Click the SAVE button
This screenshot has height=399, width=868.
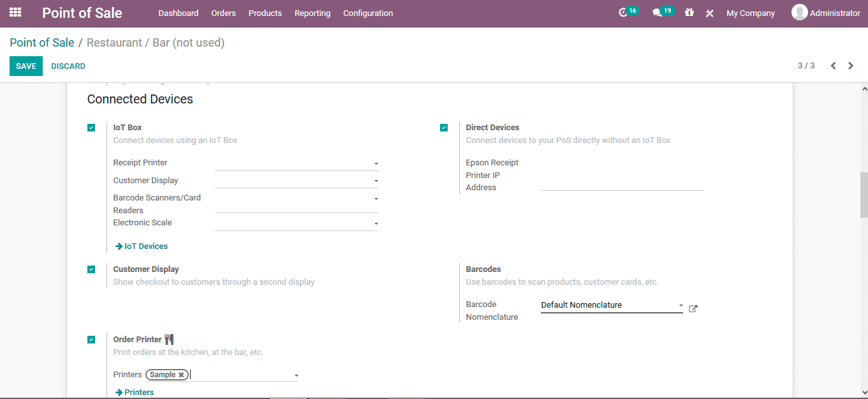[x=26, y=66]
